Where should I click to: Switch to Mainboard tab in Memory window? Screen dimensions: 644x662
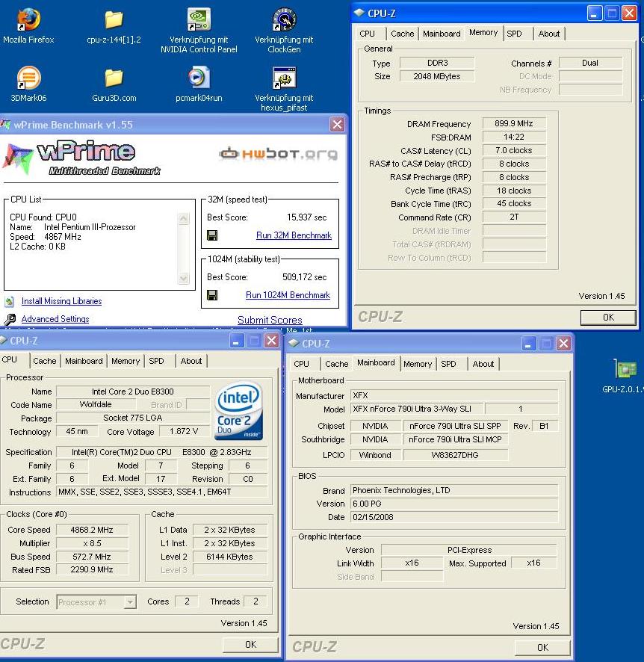pyautogui.click(x=442, y=34)
